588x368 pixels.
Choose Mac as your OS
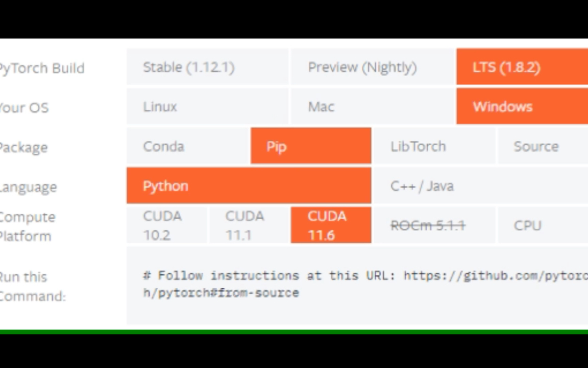[373, 107]
